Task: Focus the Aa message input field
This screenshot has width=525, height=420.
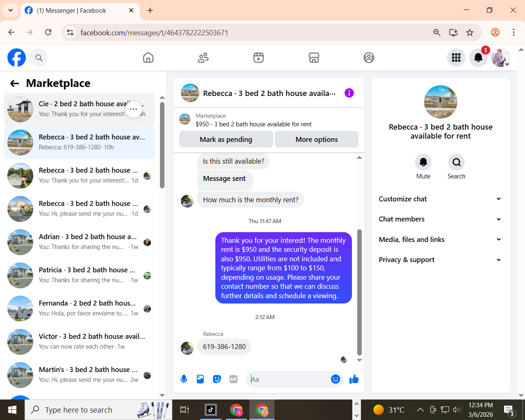Action: [x=289, y=379]
